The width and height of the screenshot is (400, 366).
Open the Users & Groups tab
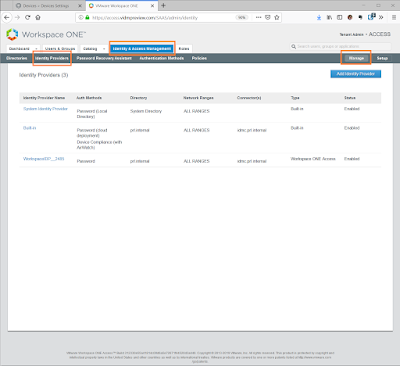coord(60,49)
